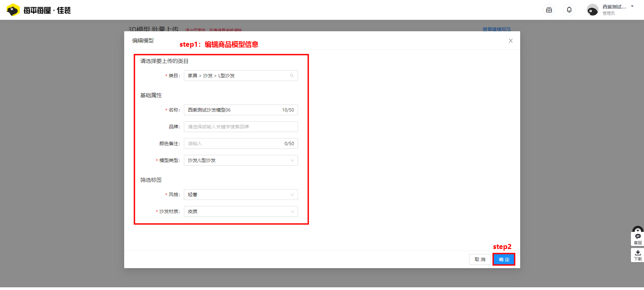The image size is (644, 290).
Task: Click the 西紫测试 username text
Action: coord(614,7)
